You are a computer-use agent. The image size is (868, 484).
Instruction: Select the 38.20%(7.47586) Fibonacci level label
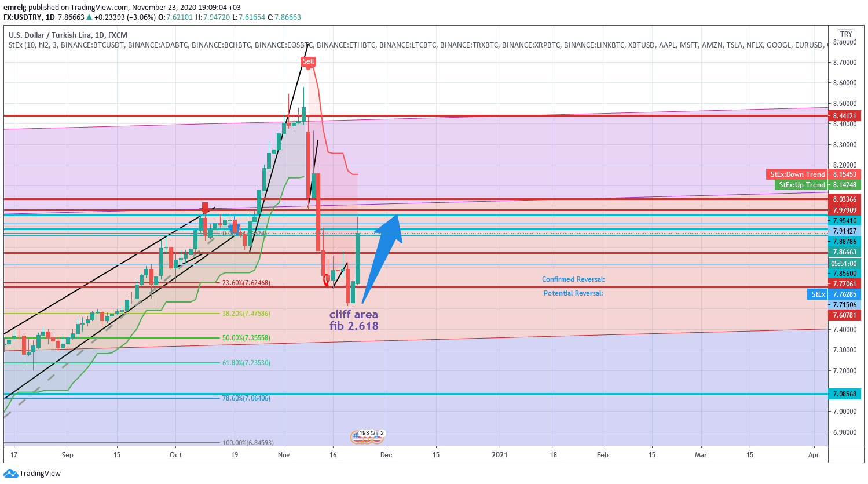(246, 314)
